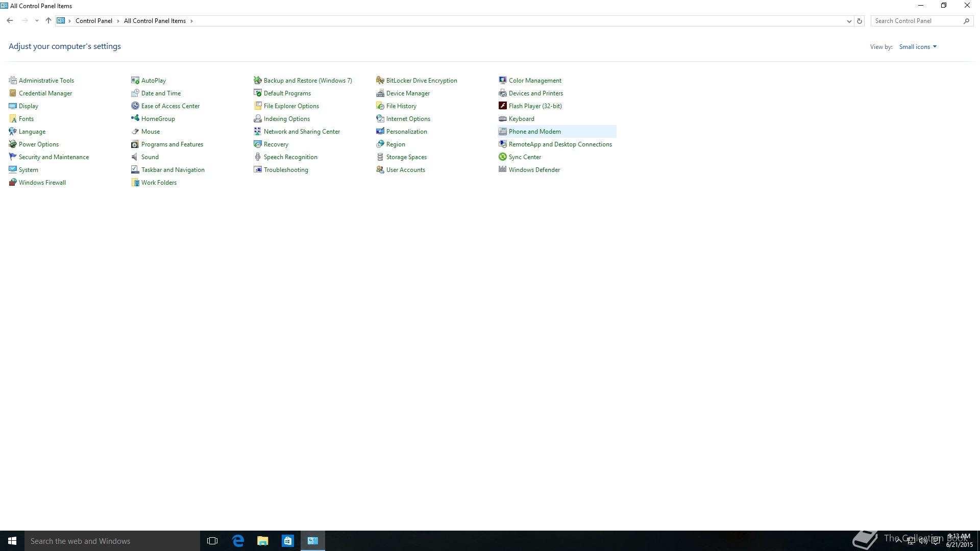Click the Sound speaker icon

point(135,157)
